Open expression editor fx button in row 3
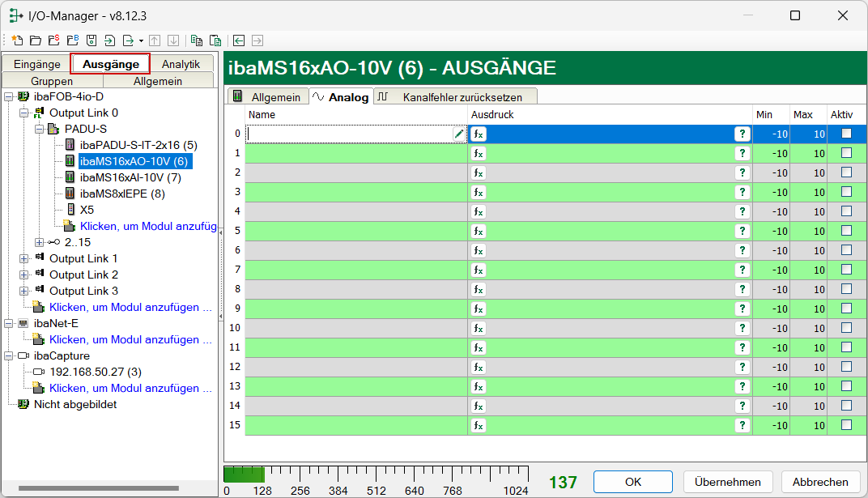868x498 pixels. point(479,192)
